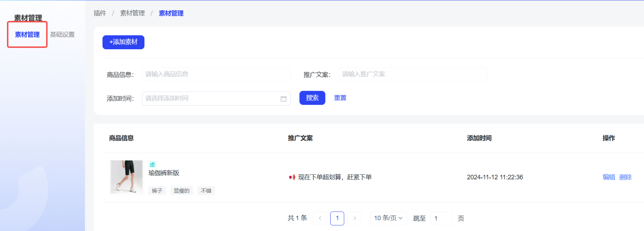Go to next page arrow
The image size is (644, 231).
(x=354, y=218)
